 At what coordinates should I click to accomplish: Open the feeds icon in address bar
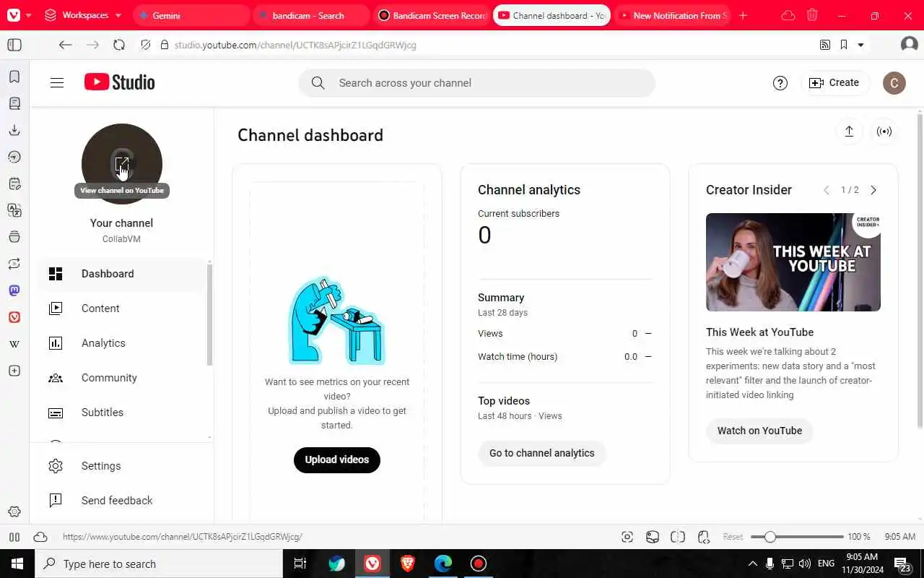point(825,45)
